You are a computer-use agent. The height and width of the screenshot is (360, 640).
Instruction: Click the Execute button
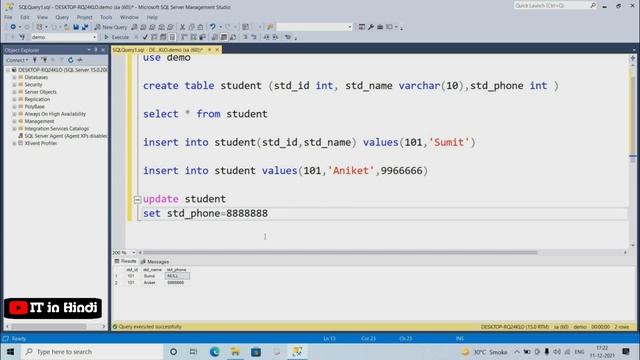click(117, 37)
